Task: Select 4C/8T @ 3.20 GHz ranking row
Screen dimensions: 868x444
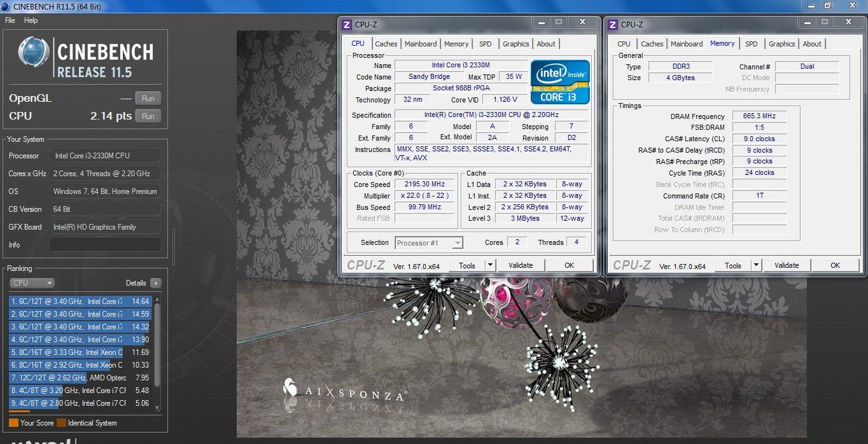Action: click(x=80, y=391)
